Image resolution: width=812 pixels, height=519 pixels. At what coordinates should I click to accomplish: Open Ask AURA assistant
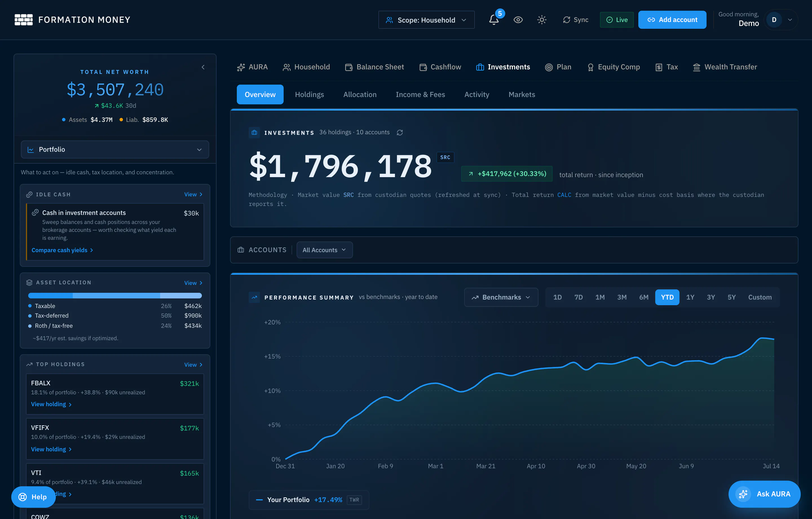[764, 494]
